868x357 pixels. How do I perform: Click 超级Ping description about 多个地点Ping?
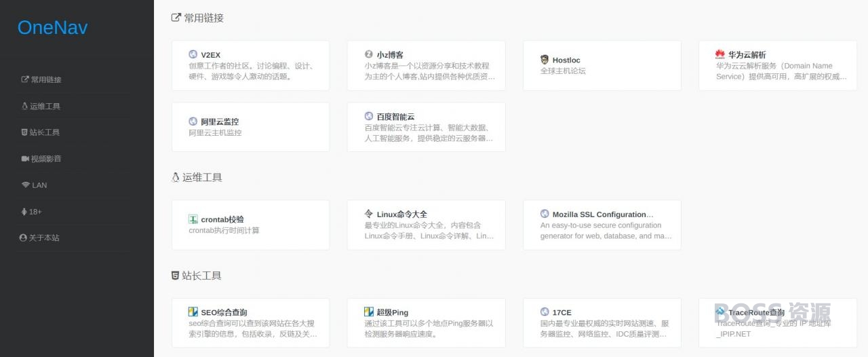coord(429,328)
